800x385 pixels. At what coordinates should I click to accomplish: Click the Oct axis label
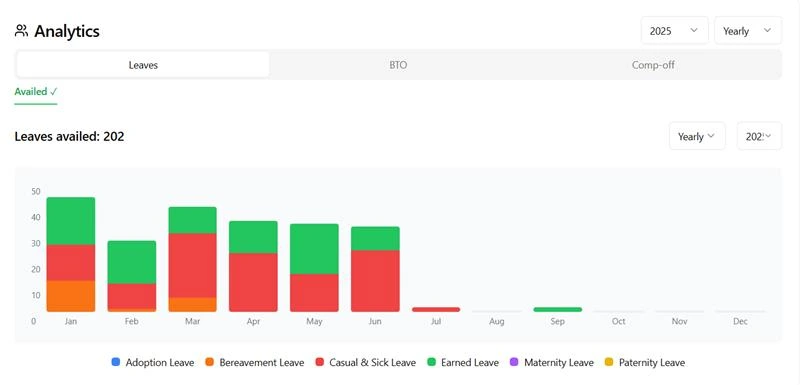pos(618,321)
